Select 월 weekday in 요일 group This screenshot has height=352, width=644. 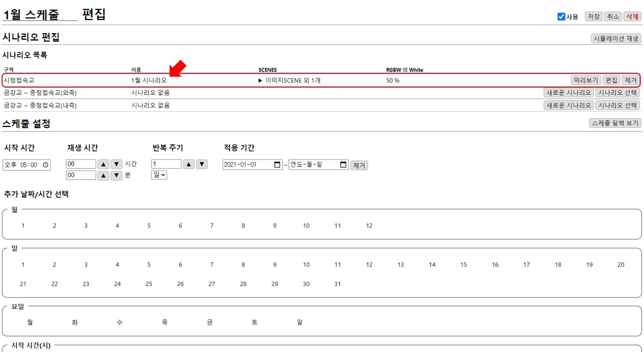tap(30, 322)
